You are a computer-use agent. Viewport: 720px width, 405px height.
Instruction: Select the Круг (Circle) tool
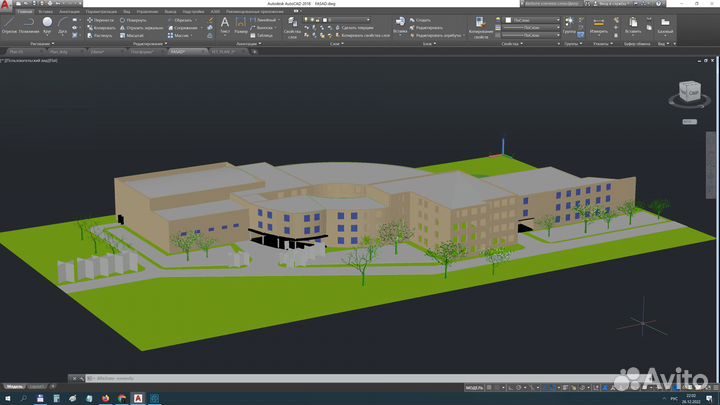click(47, 25)
